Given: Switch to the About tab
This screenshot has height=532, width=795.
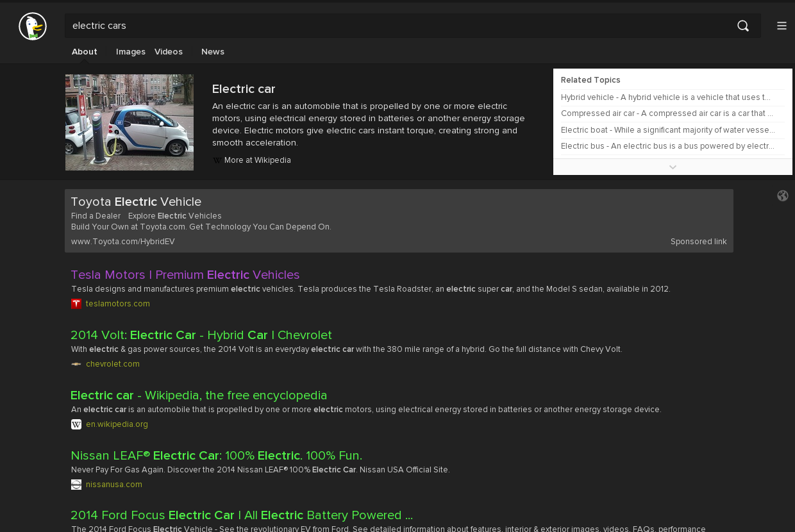Looking at the screenshot, I should pos(85,52).
